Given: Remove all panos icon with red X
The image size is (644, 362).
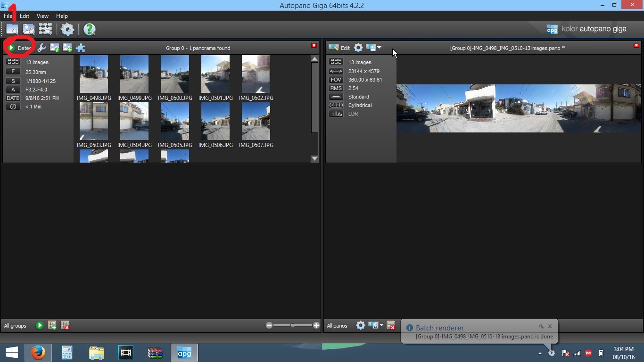Looking at the screenshot, I should coord(390,325).
